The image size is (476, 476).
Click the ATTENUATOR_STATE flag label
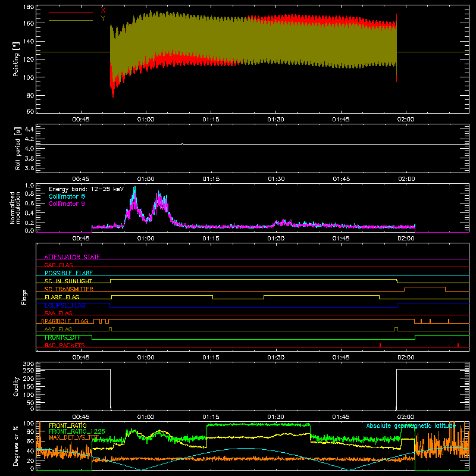coord(72,257)
